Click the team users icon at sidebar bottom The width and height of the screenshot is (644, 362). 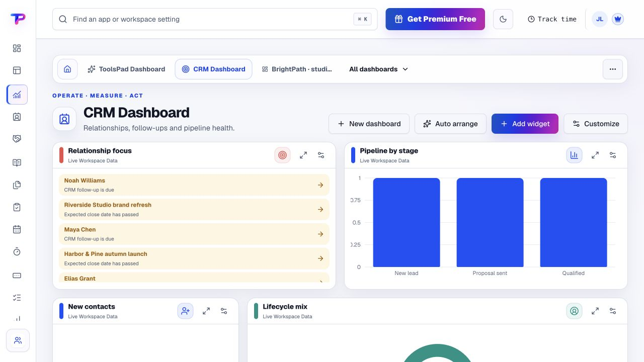pos(18,340)
